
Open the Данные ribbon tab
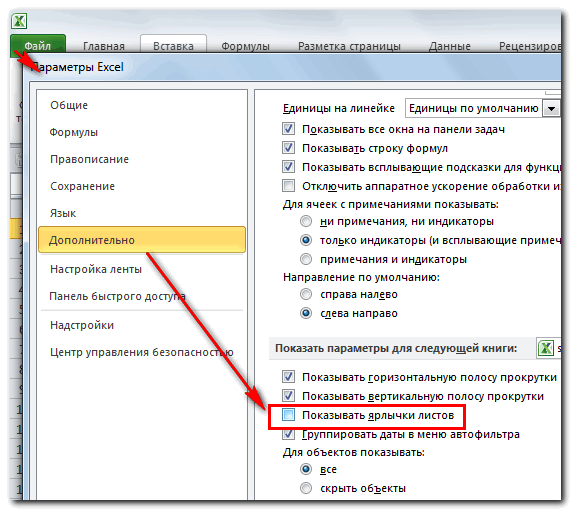coord(449,46)
